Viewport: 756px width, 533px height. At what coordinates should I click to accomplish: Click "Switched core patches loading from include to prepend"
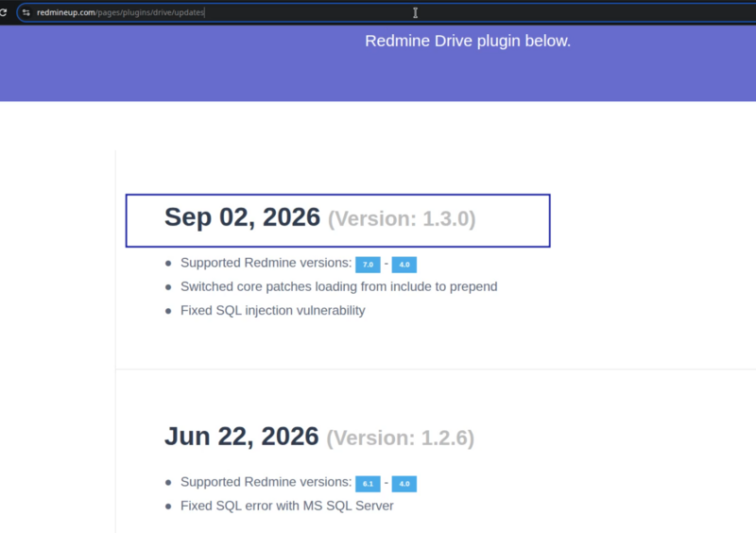click(x=339, y=286)
